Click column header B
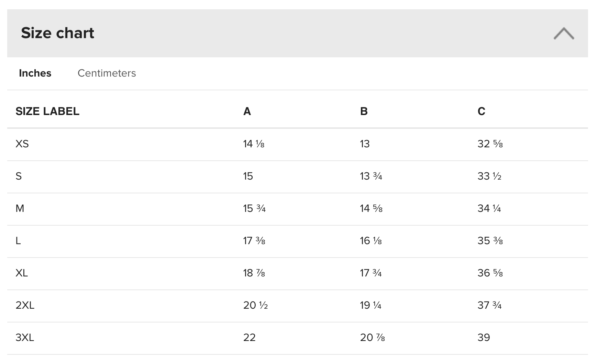The height and width of the screenshot is (364, 598). (364, 111)
